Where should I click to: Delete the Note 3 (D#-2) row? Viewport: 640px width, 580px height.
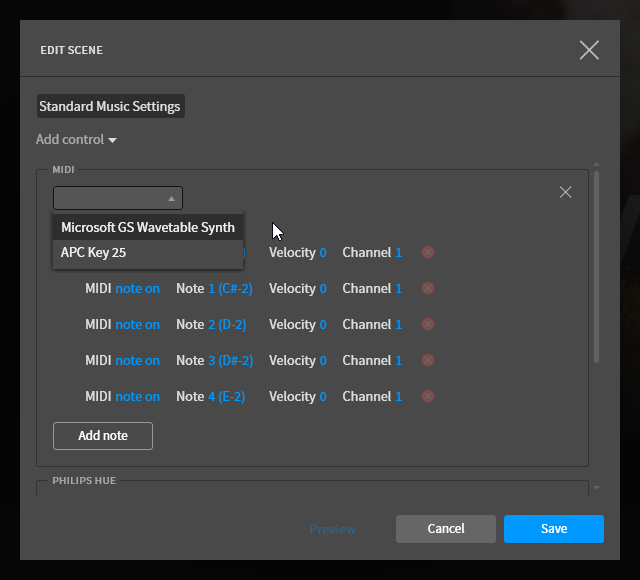coord(428,360)
